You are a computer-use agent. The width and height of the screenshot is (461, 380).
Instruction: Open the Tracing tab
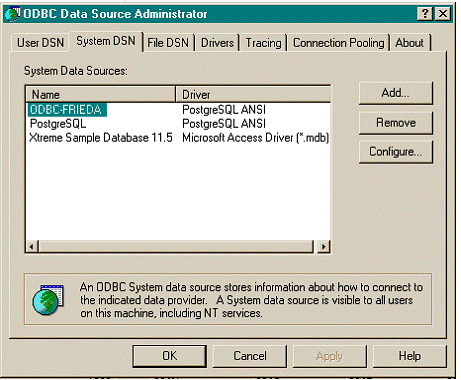(x=263, y=43)
